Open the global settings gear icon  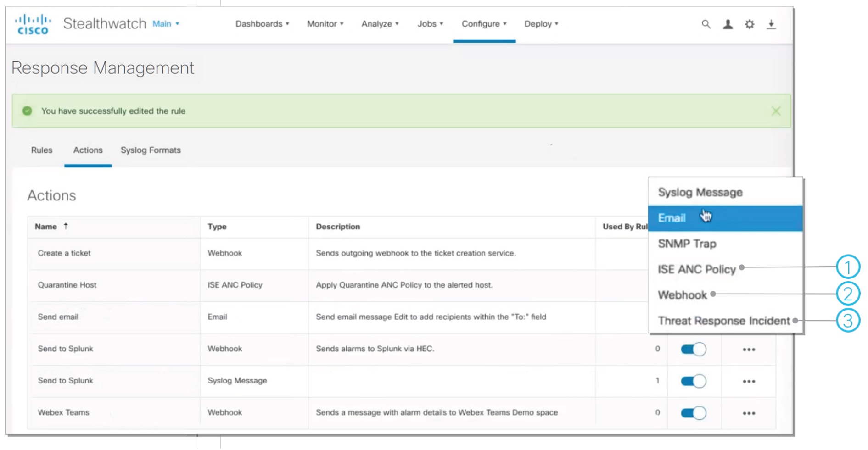[750, 24]
